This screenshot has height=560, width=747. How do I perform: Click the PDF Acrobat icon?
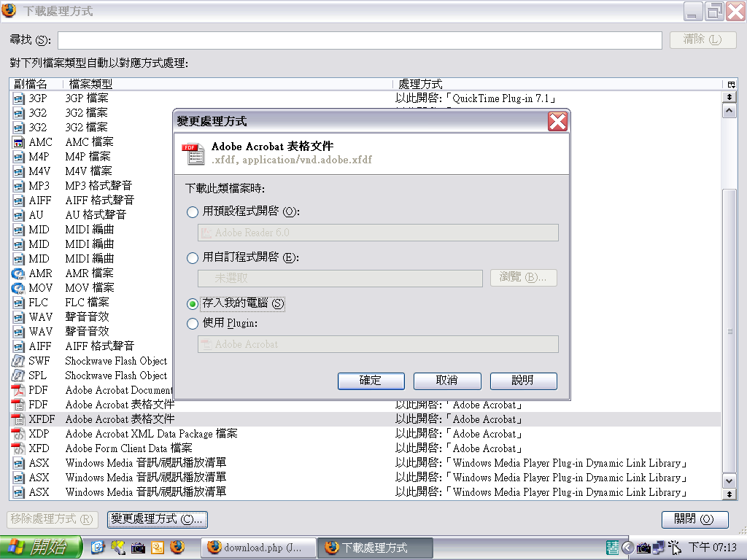point(18,391)
